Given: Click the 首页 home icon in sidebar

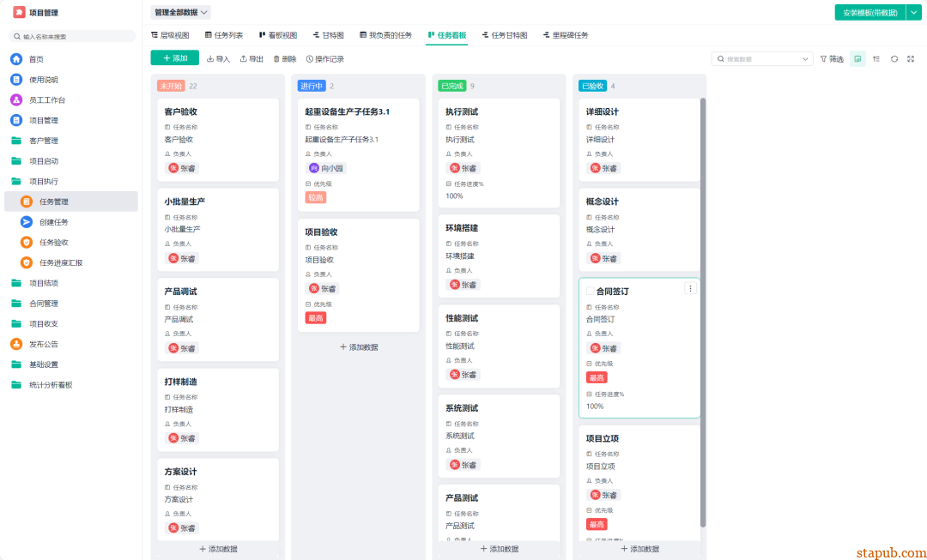Looking at the screenshot, I should pyautogui.click(x=16, y=59).
